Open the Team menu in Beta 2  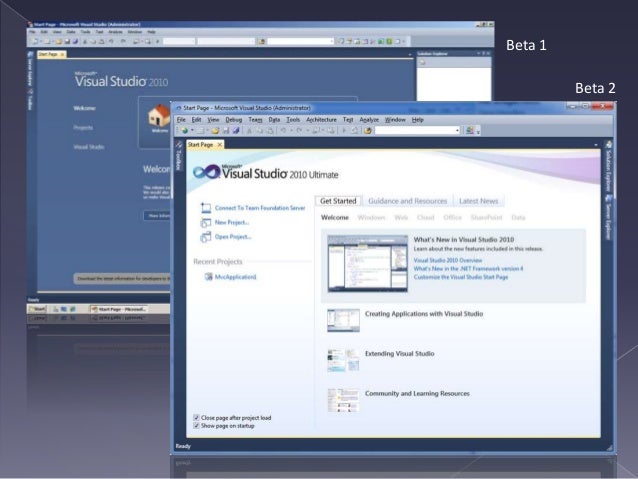(255, 120)
